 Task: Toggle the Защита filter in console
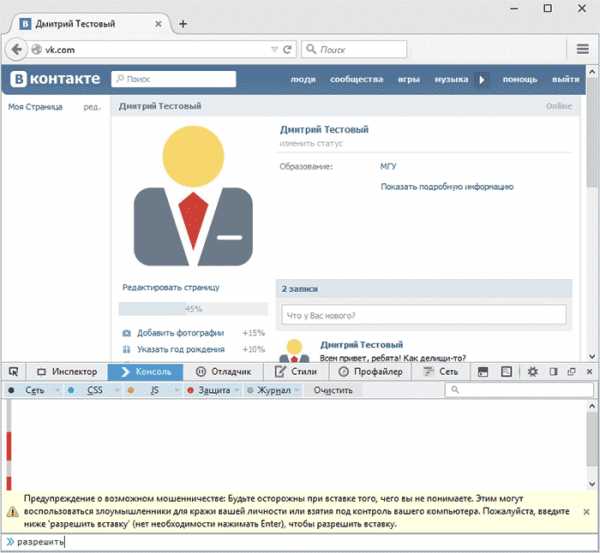coord(213,390)
